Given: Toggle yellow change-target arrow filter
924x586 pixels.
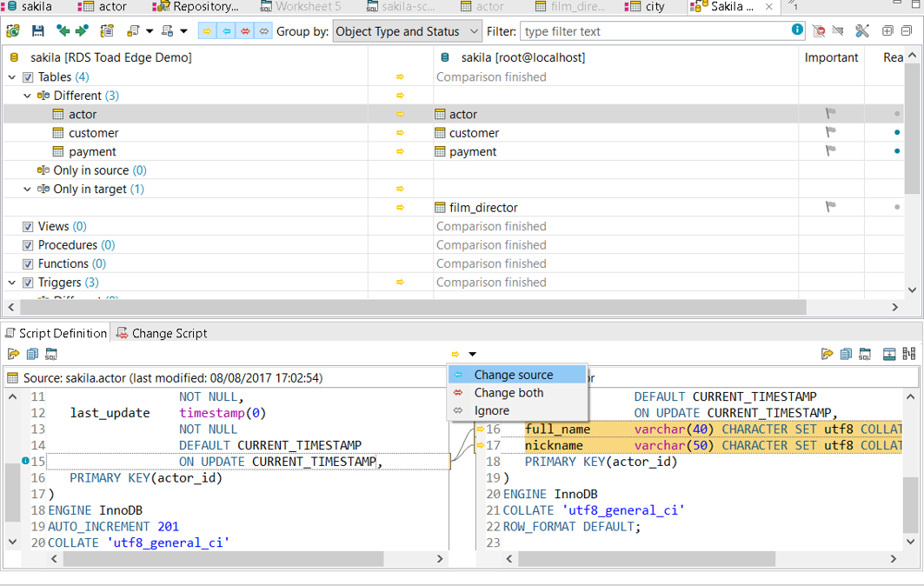Looking at the screenshot, I should (x=207, y=31).
